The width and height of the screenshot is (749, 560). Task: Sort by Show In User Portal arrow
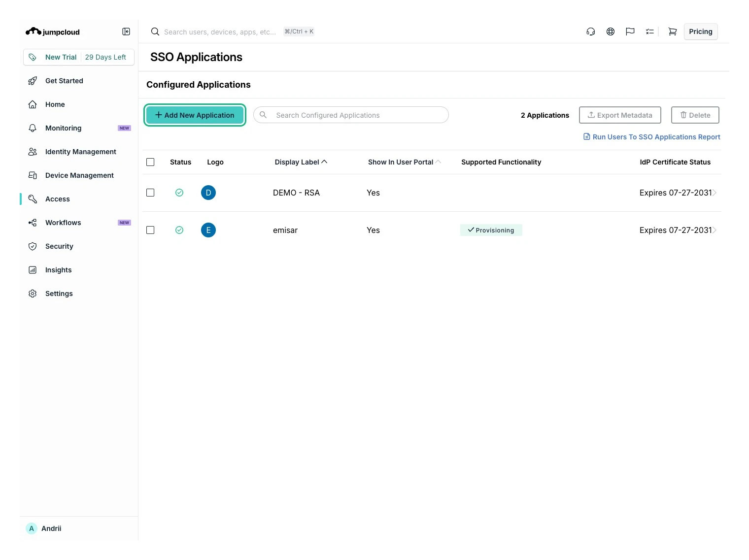(438, 162)
